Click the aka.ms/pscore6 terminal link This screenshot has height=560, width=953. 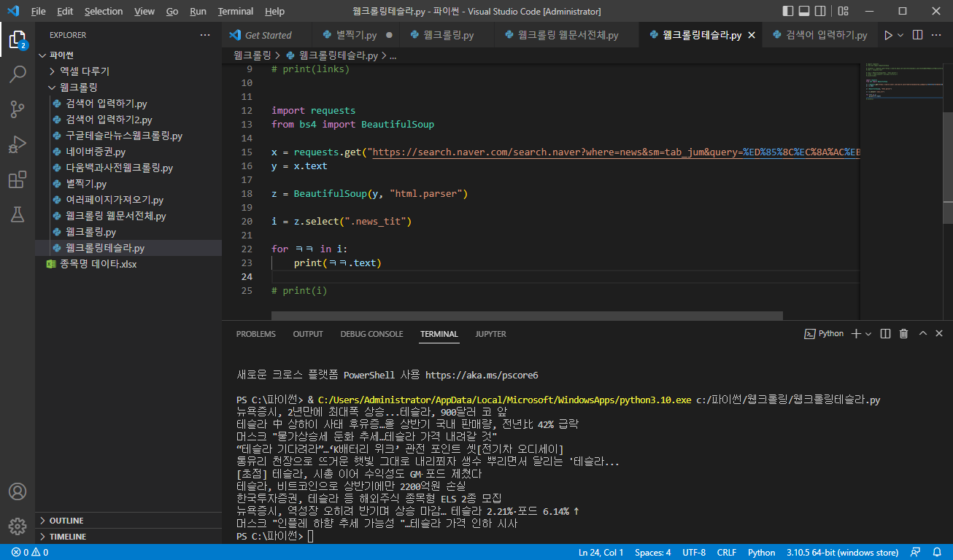[x=482, y=375]
